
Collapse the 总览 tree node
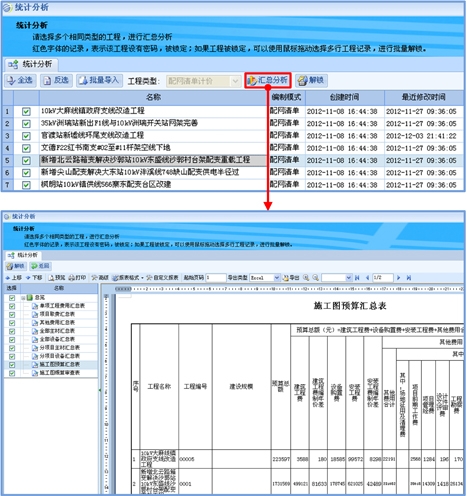point(23,298)
